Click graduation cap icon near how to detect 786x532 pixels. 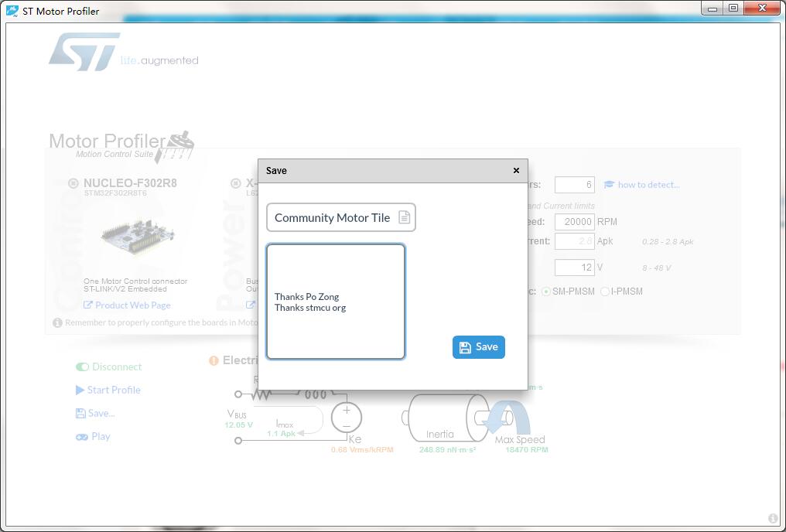click(609, 184)
